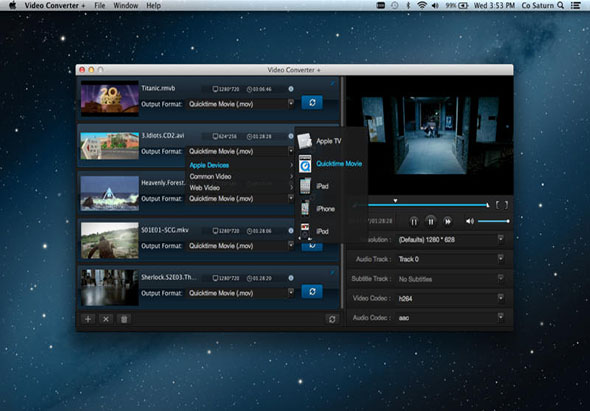The image size is (590, 411).
Task: Remove selected video with the X button
Action: click(x=106, y=319)
